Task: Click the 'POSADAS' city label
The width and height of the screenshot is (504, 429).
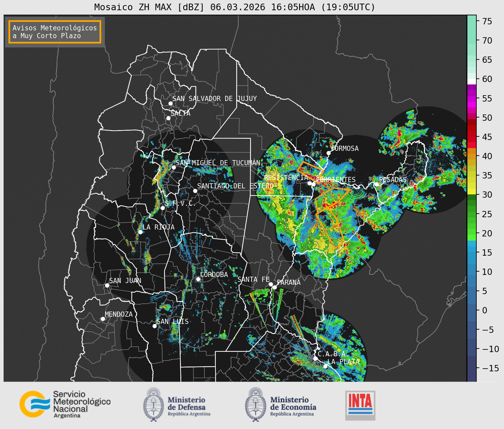Action: 393,180
